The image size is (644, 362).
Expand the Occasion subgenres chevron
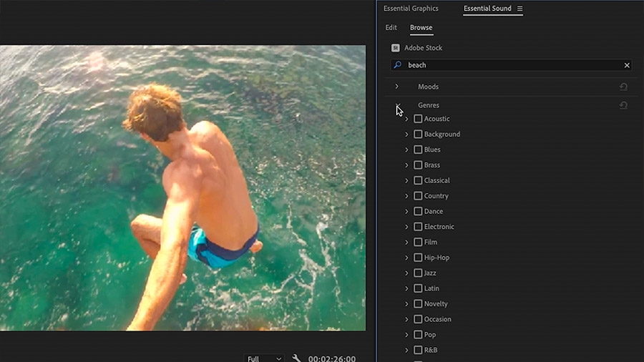406,319
